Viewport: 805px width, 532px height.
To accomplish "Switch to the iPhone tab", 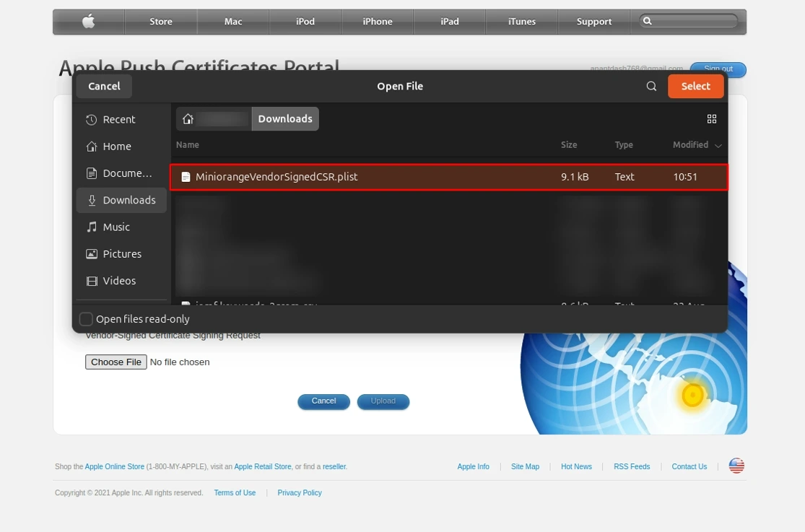I will [x=377, y=21].
